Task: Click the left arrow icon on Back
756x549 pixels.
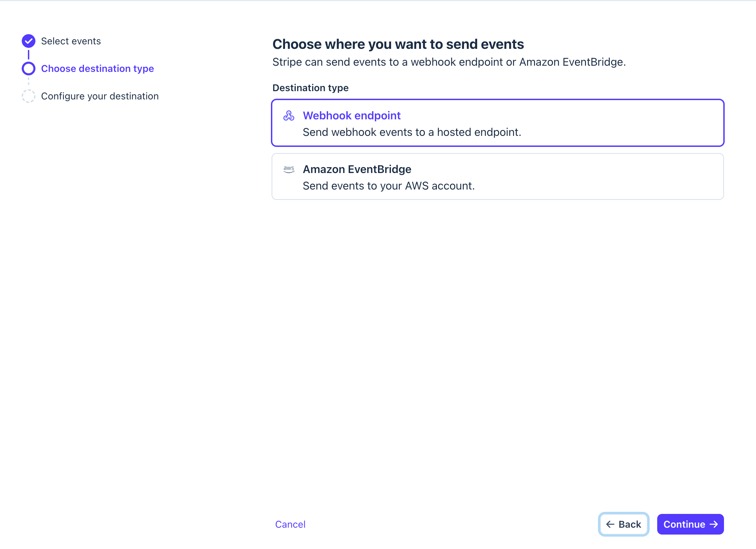Action: pos(610,524)
